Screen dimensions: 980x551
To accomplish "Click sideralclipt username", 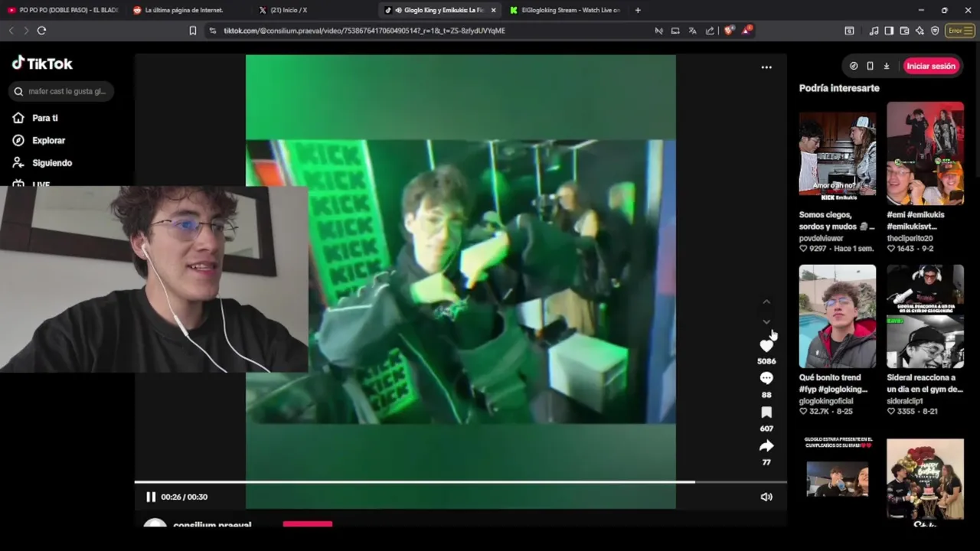I will (905, 400).
